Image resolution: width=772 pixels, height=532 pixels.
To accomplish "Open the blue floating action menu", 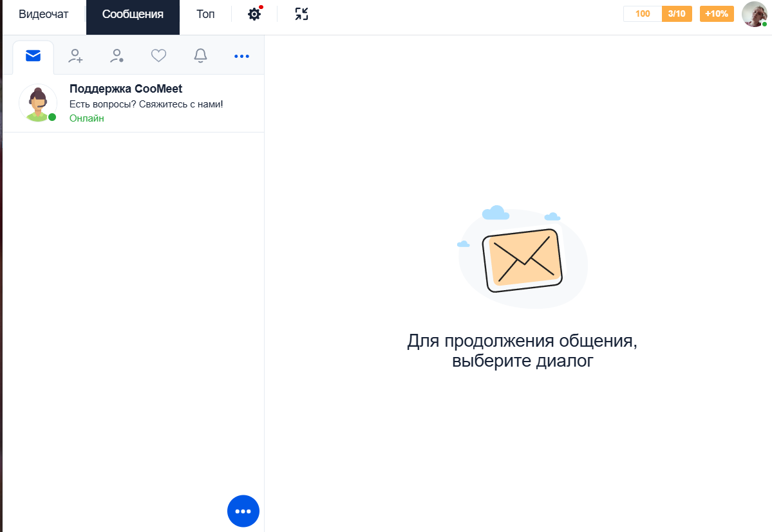I will click(243, 511).
